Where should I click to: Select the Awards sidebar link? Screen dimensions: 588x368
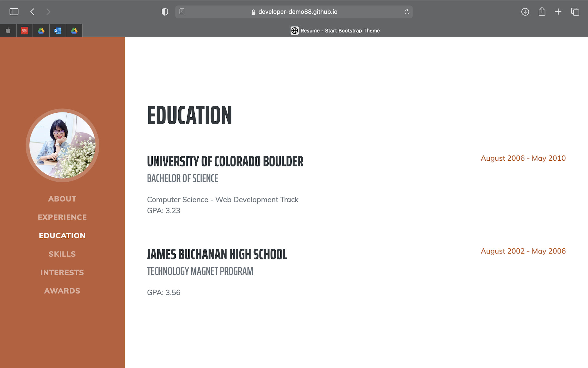click(x=62, y=291)
